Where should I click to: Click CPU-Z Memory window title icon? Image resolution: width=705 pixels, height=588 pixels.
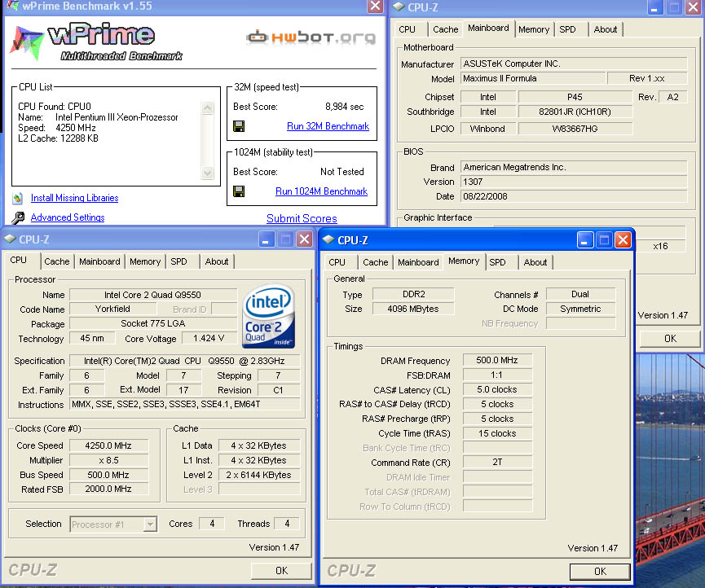pos(328,240)
